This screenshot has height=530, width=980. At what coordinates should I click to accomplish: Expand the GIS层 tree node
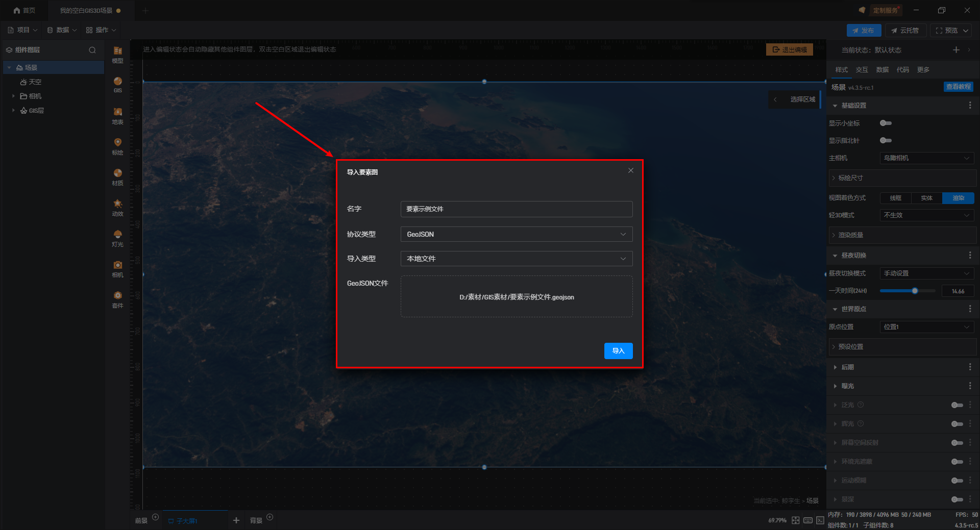coord(13,110)
